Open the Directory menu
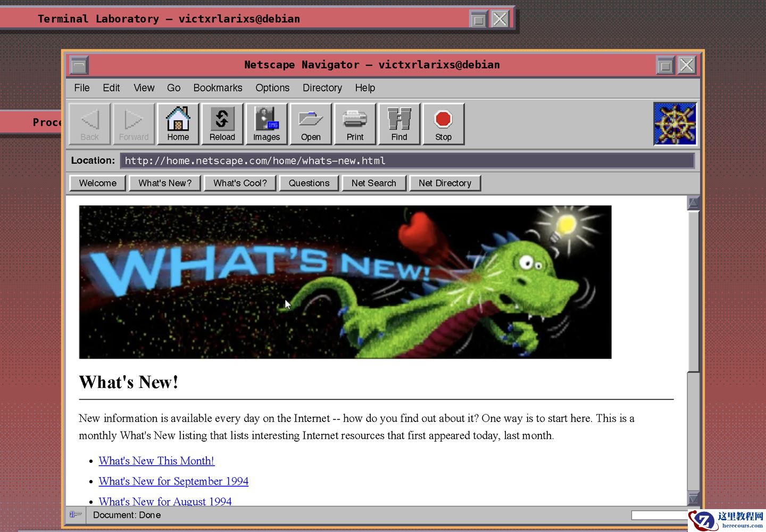The width and height of the screenshot is (766, 532). pyautogui.click(x=322, y=88)
